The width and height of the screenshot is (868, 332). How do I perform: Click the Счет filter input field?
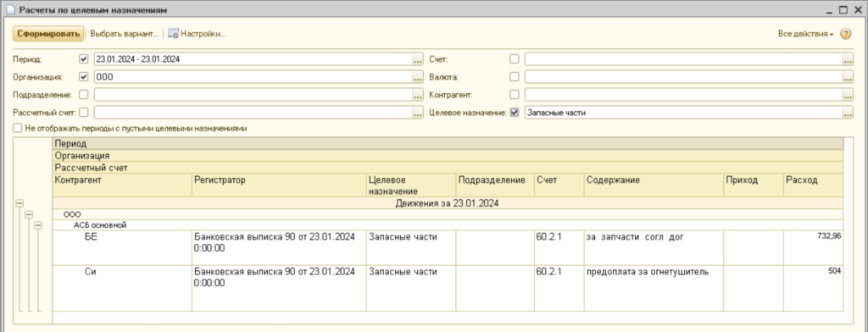pos(683,59)
